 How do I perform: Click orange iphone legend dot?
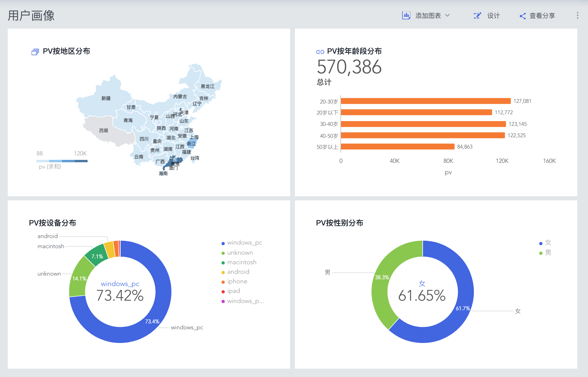pos(223,282)
